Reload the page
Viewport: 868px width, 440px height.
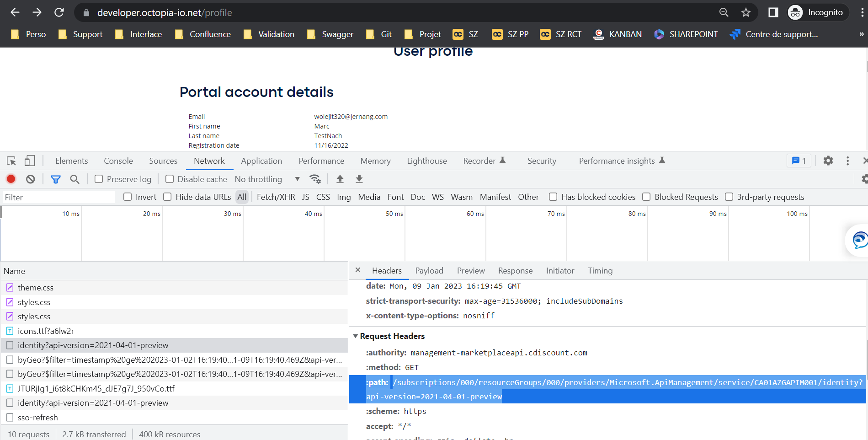point(59,12)
